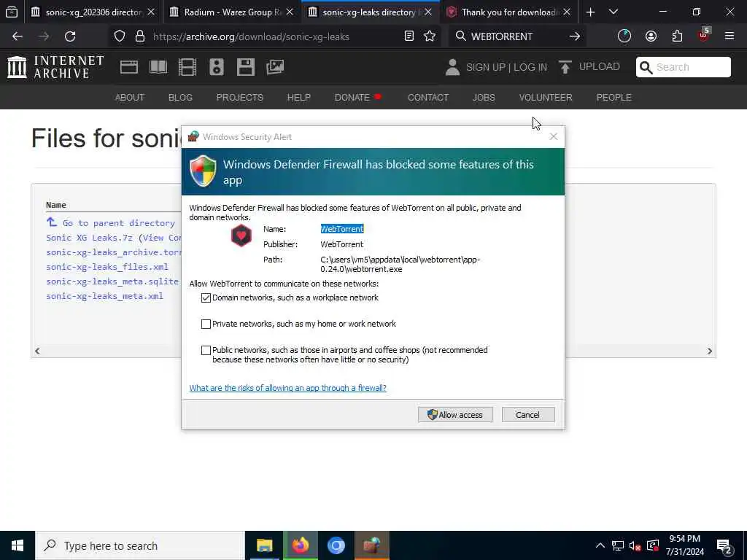Click the uBlock Origin extension icon
747x560 pixels.
click(704, 35)
